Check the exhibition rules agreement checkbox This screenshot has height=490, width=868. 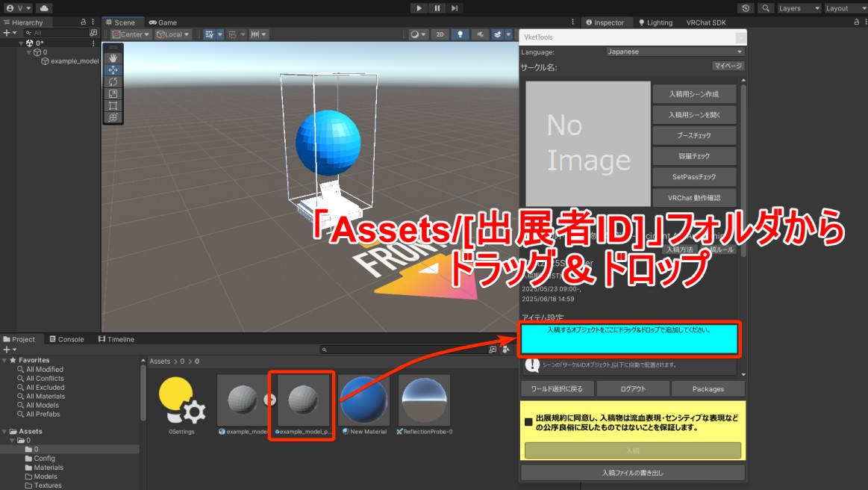pyautogui.click(x=528, y=422)
